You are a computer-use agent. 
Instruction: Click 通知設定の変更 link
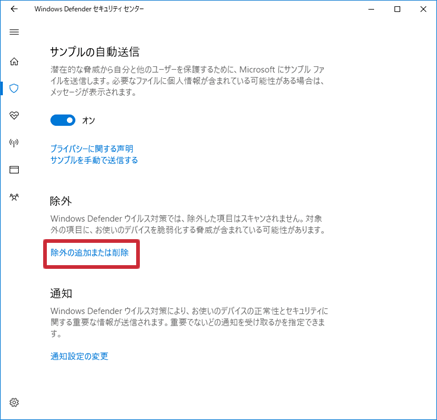pos(79,356)
